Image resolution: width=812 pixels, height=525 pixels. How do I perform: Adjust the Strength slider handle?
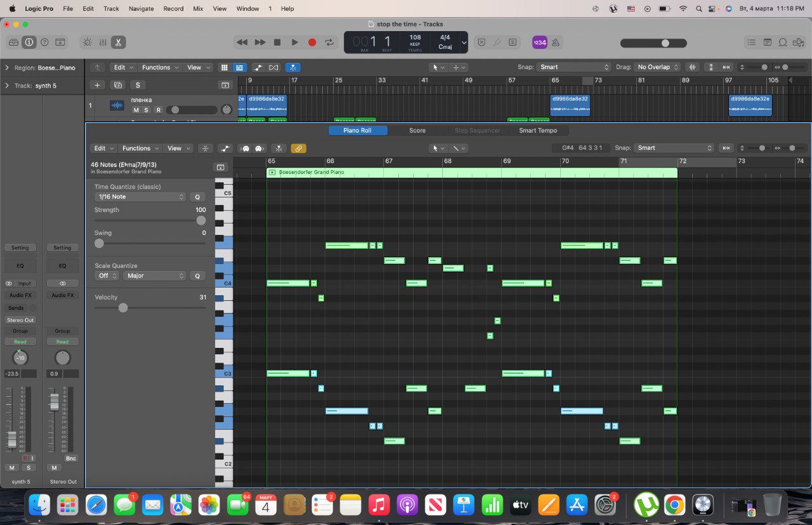pyautogui.click(x=201, y=221)
